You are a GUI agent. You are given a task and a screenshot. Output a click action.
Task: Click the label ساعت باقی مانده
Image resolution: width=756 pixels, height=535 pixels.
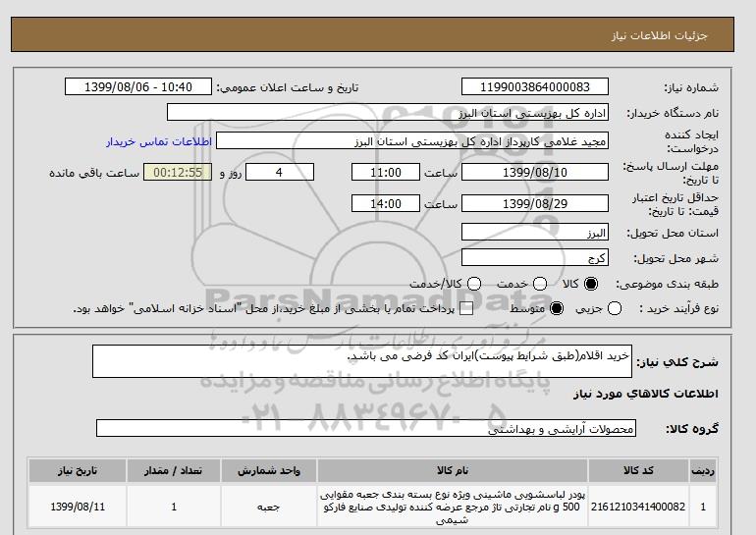point(94,173)
